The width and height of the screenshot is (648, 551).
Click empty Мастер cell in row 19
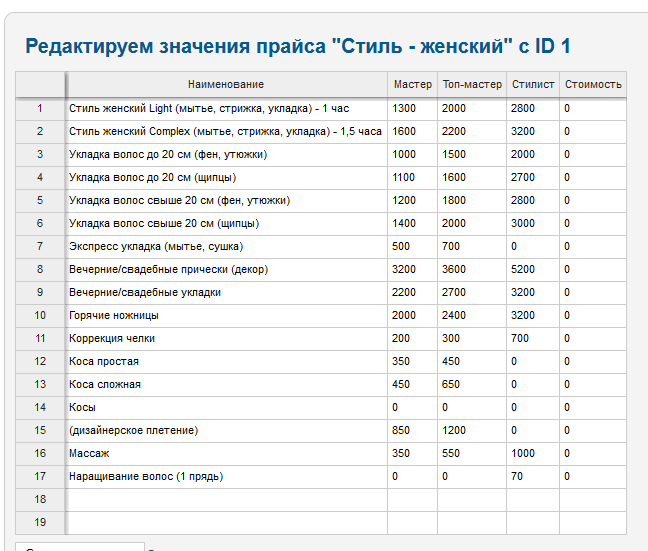tap(412, 522)
